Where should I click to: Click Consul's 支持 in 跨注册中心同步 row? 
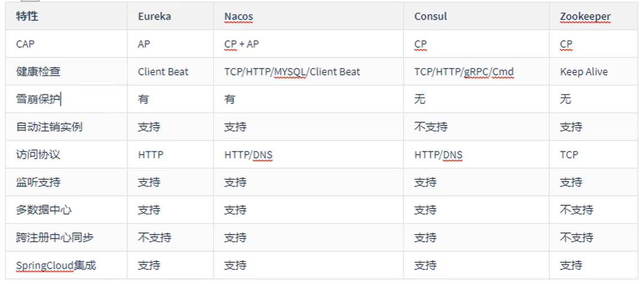(x=426, y=237)
